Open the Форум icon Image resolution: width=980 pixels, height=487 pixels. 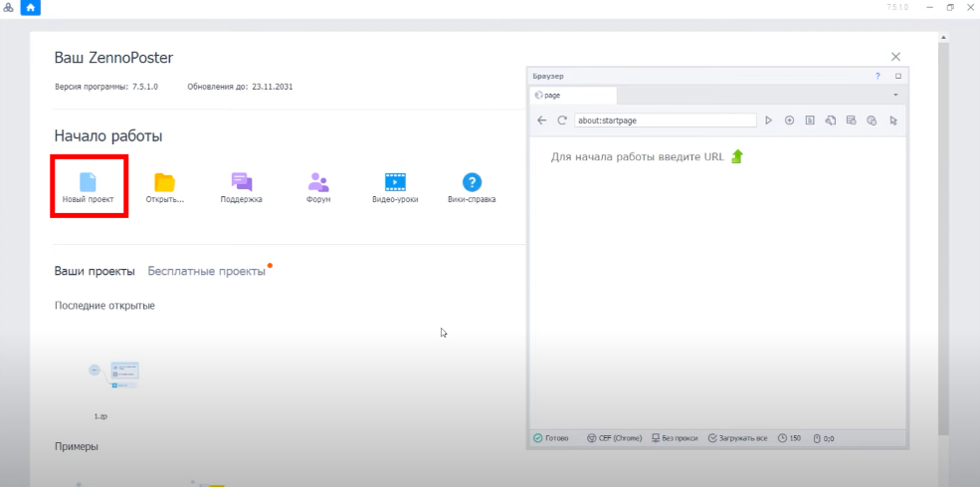[318, 182]
